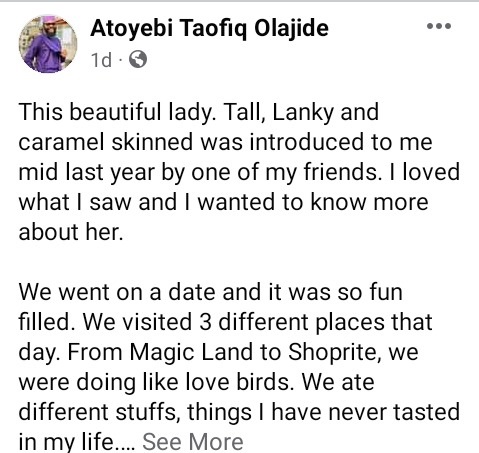This screenshot has width=479, height=453.
Task: Click the phrase Magic Land in post
Action: [191, 352]
